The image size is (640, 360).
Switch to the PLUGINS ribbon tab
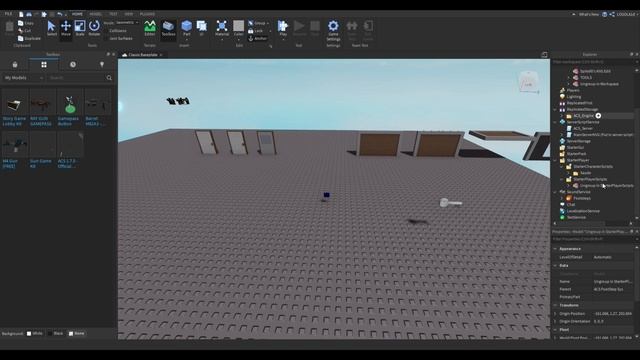(x=147, y=14)
